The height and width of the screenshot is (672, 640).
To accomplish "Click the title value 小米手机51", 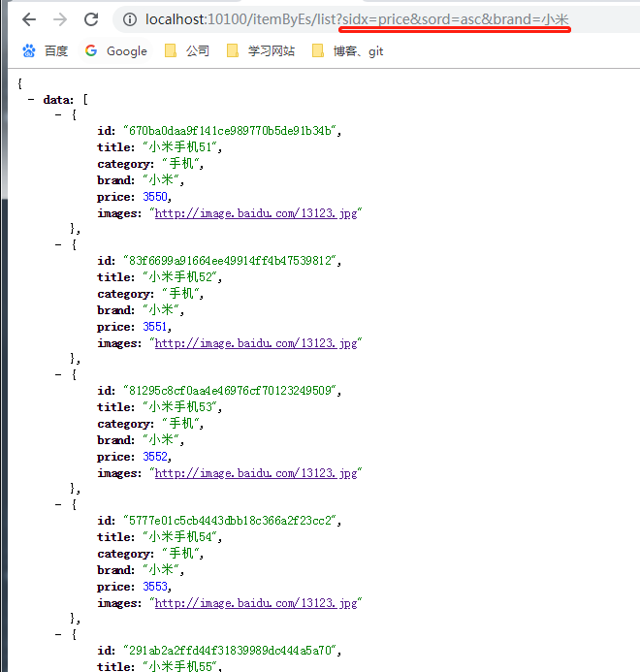I will [180, 147].
